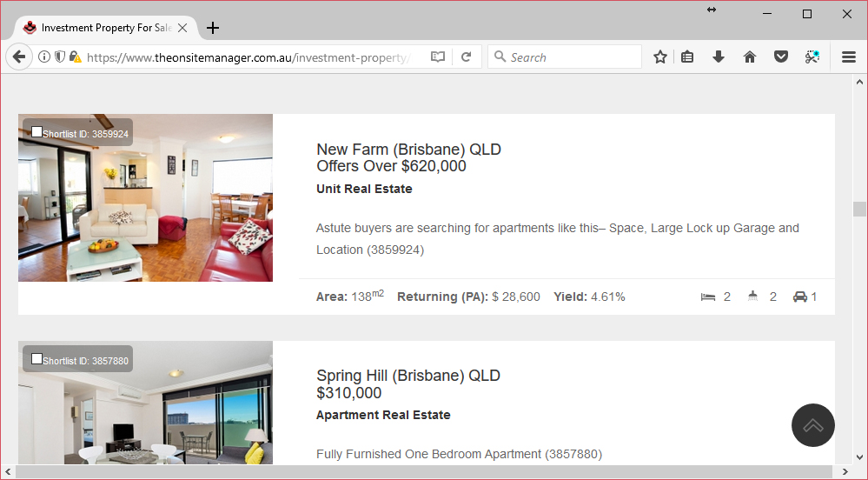The width and height of the screenshot is (868, 480).
Task: Open the tracking protection shield icon
Action: (x=60, y=57)
